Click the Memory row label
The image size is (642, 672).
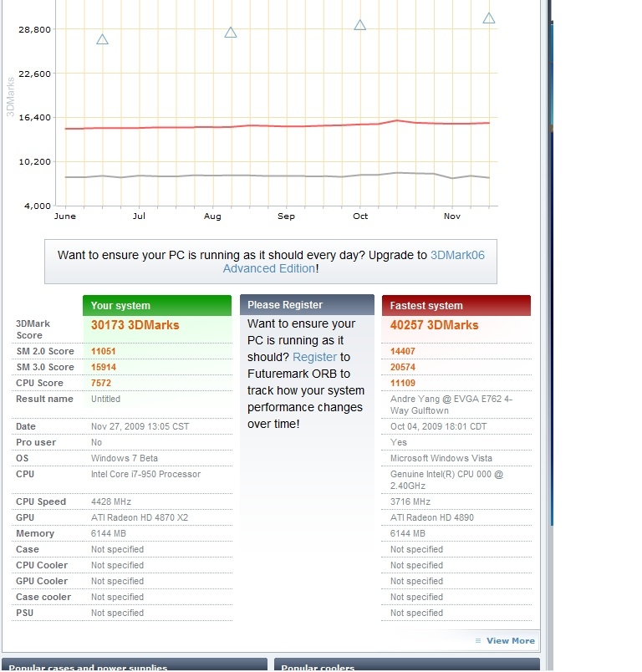coord(35,533)
